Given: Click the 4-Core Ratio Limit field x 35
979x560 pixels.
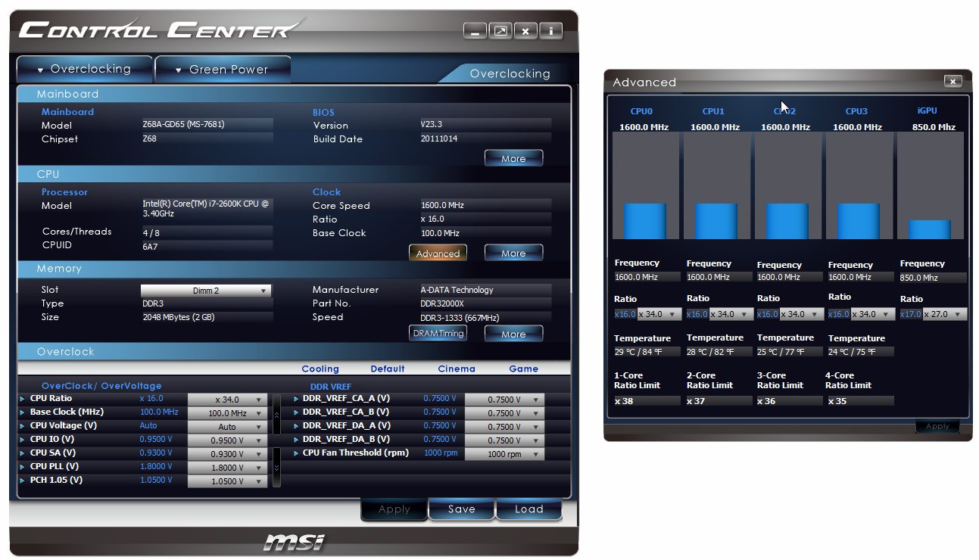Looking at the screenshot, I should 859,401.
